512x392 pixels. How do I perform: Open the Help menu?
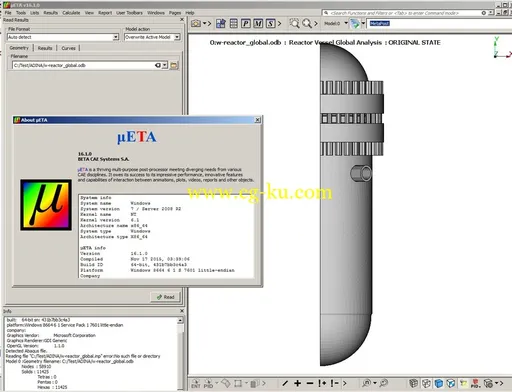pos(190,13)
